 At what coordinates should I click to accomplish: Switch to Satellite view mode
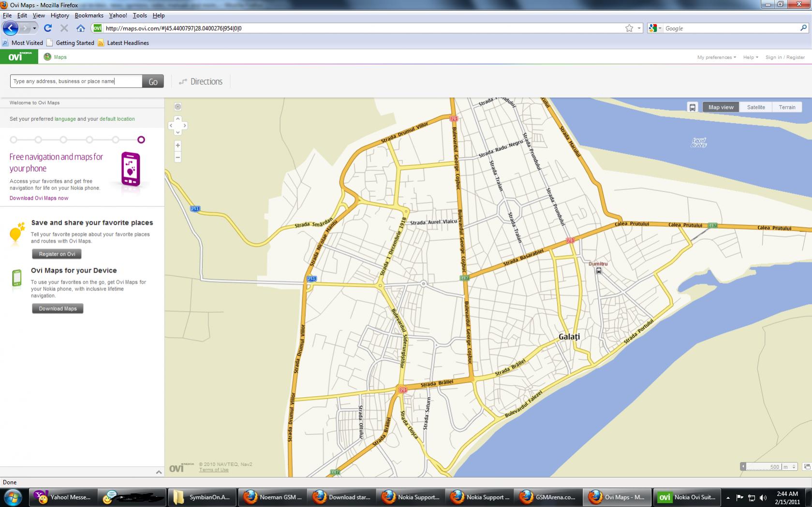click(755, 107)
